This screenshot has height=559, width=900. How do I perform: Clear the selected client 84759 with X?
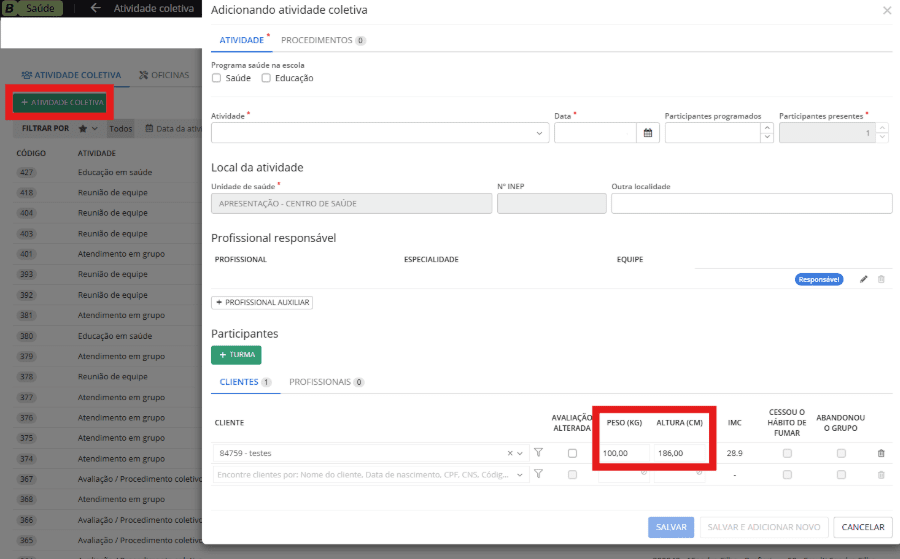[508, 453]
